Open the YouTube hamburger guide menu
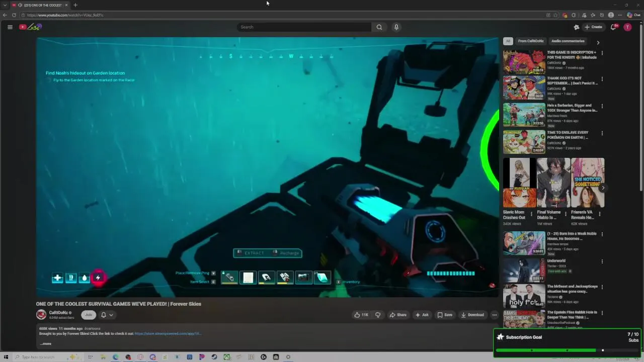Screen dimensions: 644x362 tap(10, 27)
